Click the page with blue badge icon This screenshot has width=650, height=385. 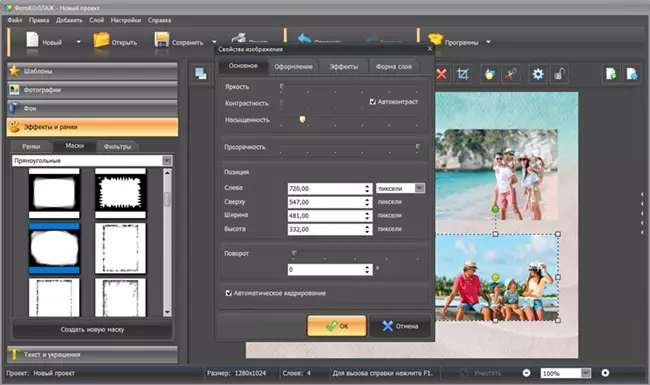point(632,74)
